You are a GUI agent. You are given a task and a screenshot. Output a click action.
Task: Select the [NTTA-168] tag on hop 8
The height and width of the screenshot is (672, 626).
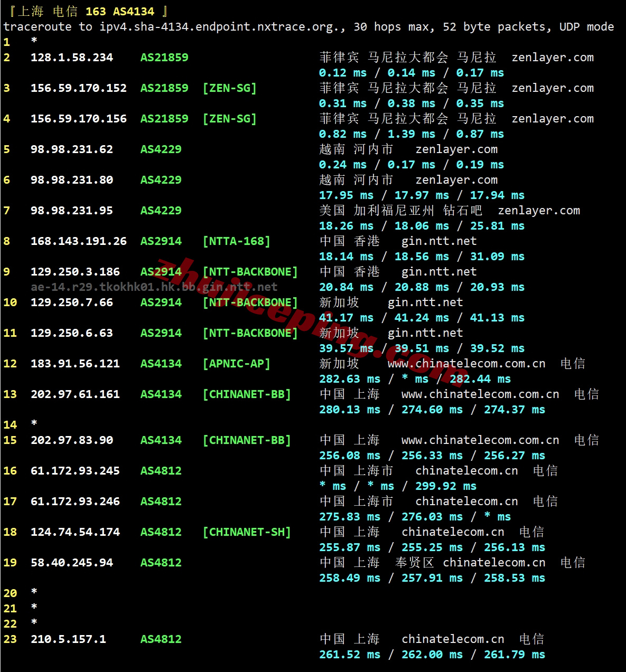(237, 241)
